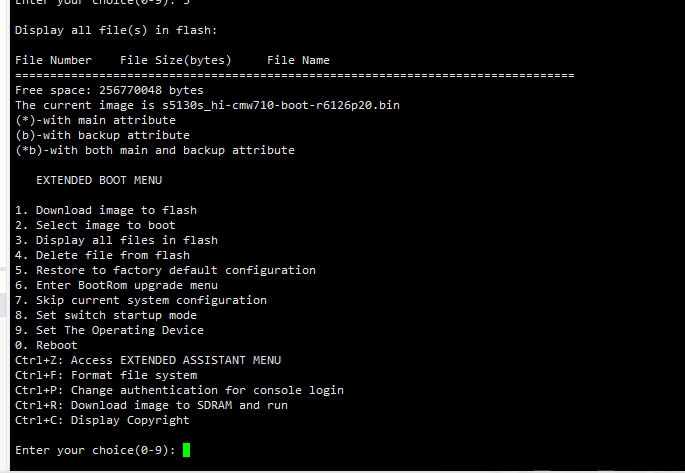Click "Download image to SDRAM and run" line
The width and height of the screenshot is (685, 473).
pyautogui.click(x=151, y=405)
